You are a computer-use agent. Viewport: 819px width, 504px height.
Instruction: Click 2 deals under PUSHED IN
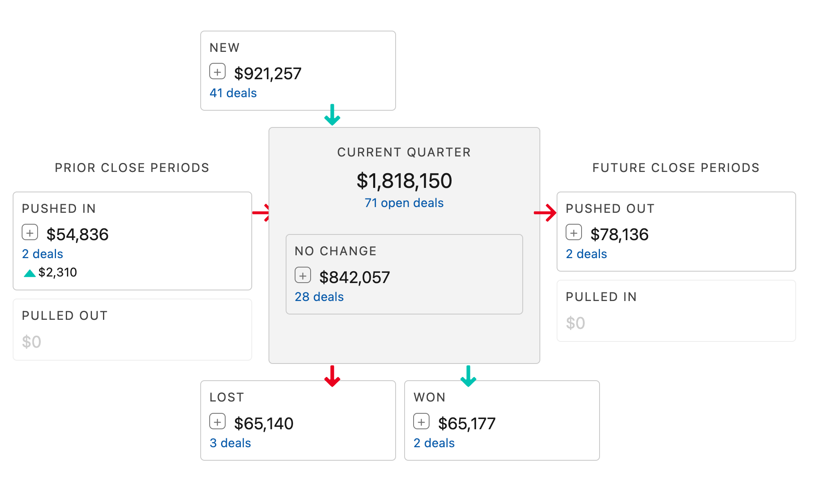[x=43, y=254]
